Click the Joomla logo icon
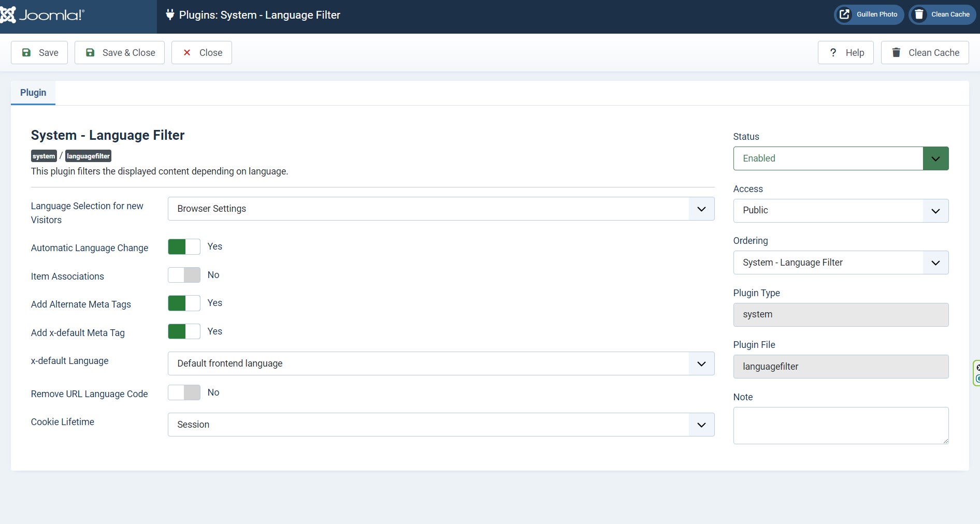This screenshot has width=980, height=524. (8, 15)
